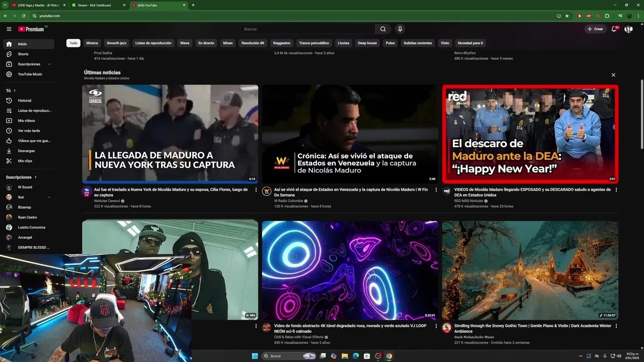Select the Deep house filter chip

click(x=367, y=43)
